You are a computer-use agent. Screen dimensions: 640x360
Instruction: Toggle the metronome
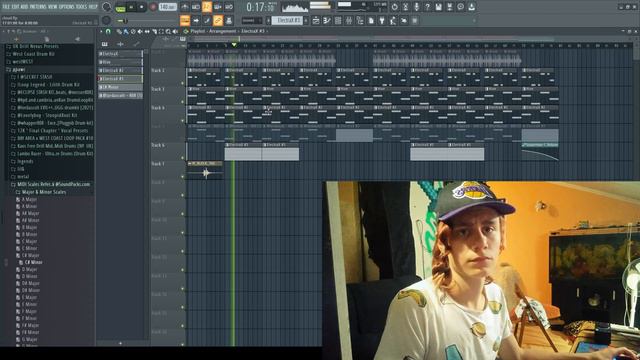[185, 7]
